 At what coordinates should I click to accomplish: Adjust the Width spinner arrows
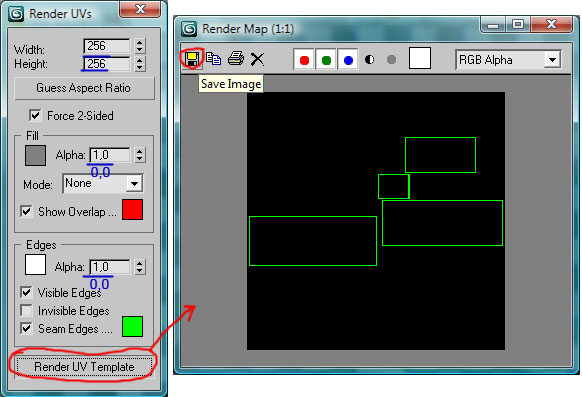pos(140,46)
